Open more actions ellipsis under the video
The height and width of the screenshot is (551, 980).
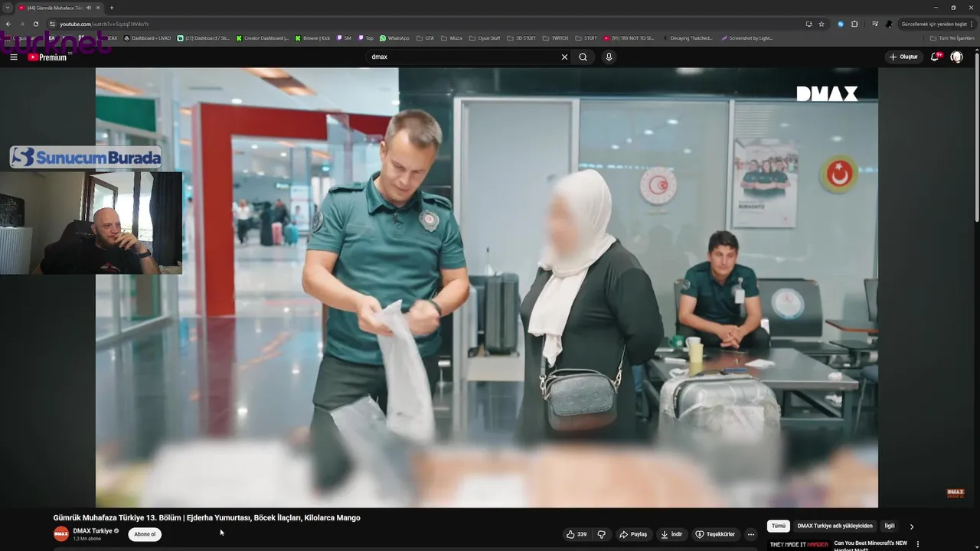click(x=751, y=534)
